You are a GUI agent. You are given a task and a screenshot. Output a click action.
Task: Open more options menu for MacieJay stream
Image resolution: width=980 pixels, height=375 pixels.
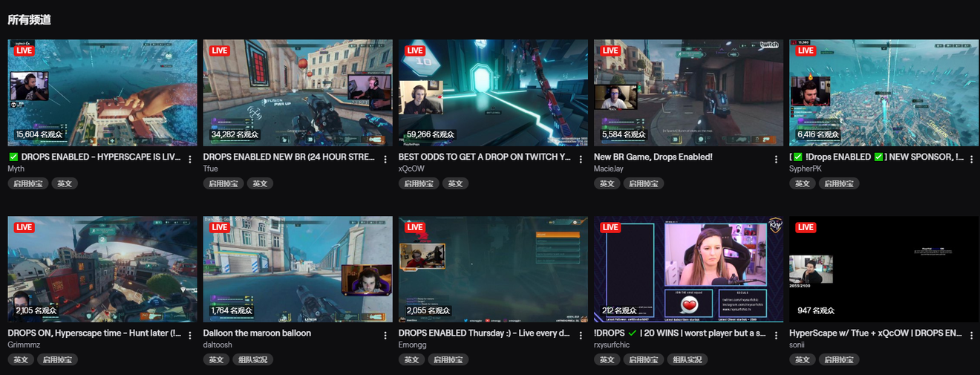point(776,159)
